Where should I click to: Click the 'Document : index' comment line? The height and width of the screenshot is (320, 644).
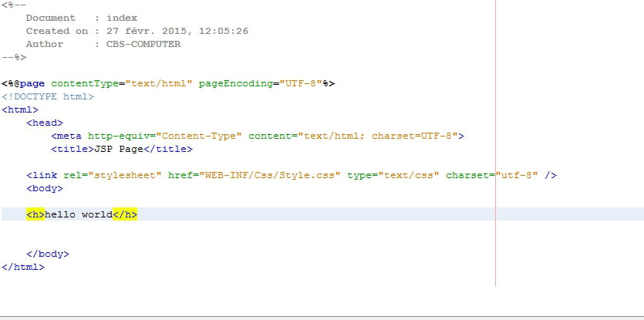[81, 18]
